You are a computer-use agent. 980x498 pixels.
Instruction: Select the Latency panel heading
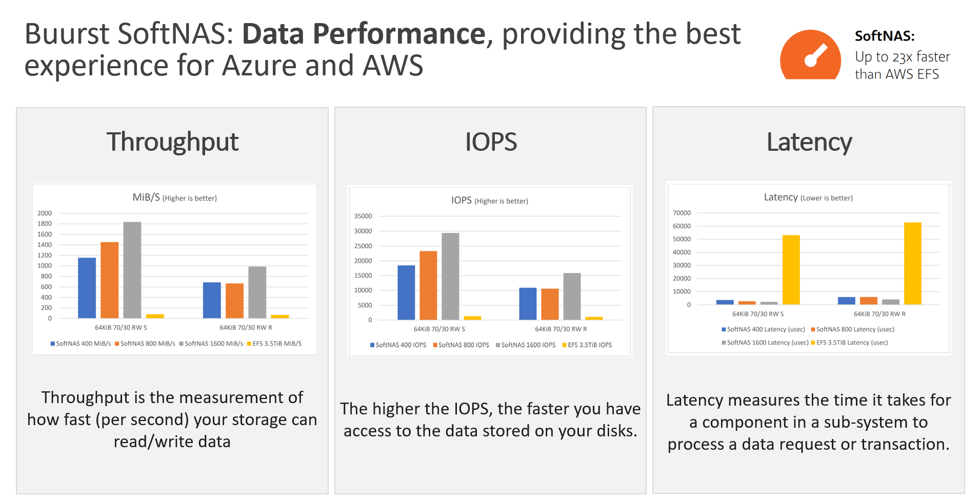809,142
